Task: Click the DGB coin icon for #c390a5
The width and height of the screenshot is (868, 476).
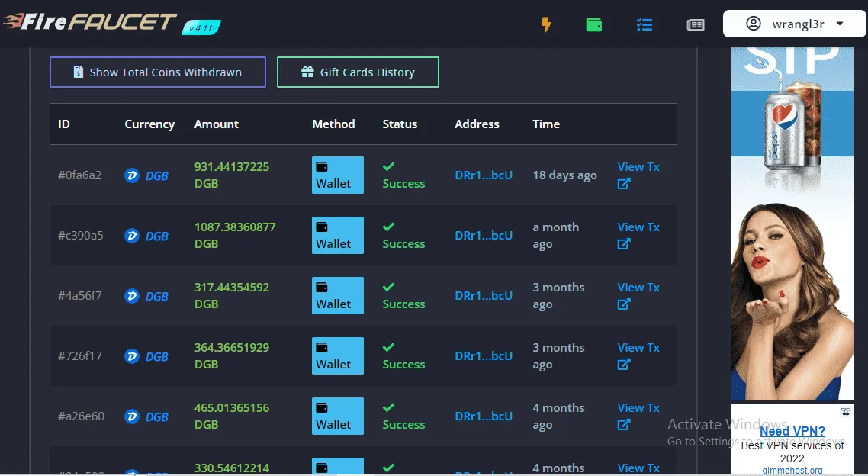Action: (x=132, y=236)
